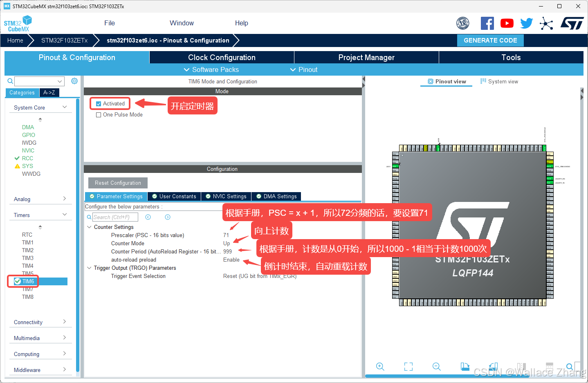The image size is (588, 383).
Task: Open the User Constants tab
Action: click(x=174, y=197)
